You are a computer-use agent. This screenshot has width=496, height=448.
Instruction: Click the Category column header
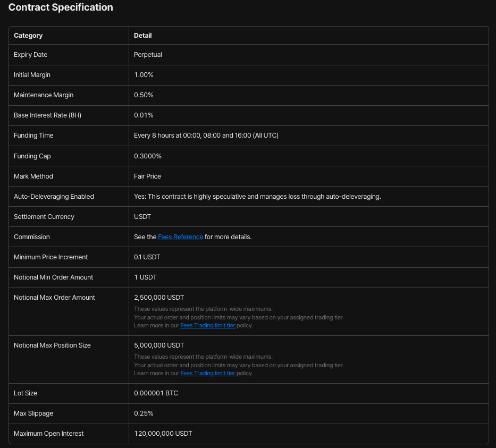click(28, 35)
